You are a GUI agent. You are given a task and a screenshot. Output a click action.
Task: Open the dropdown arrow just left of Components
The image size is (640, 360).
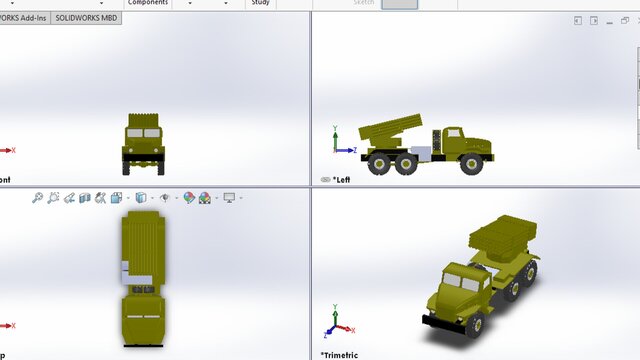[101, 3]
